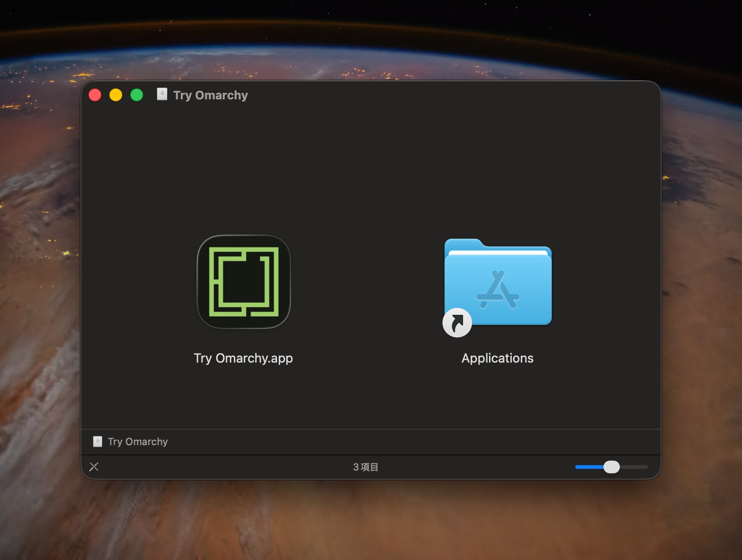The width and height of the screenshot is (742, 560).
Task: Click the customize tools icon in status bar
Action: click(94, 467)
